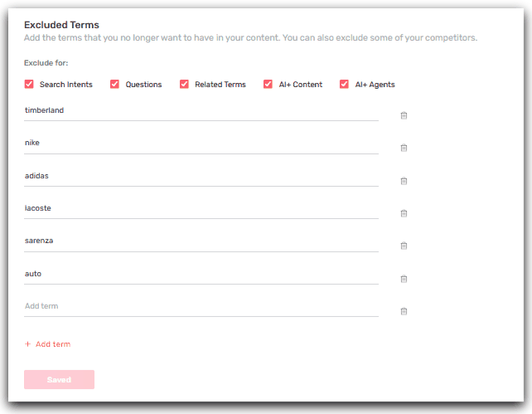This screenshot has height=414, width=532.
Task: Uncheck the Search Intents checkbox
Action: 29,85
